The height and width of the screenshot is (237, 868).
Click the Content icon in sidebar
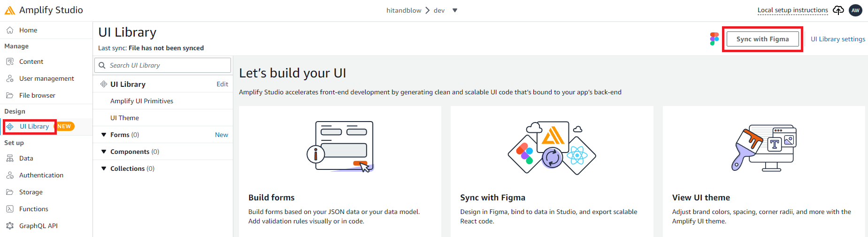tap(10, 61)
